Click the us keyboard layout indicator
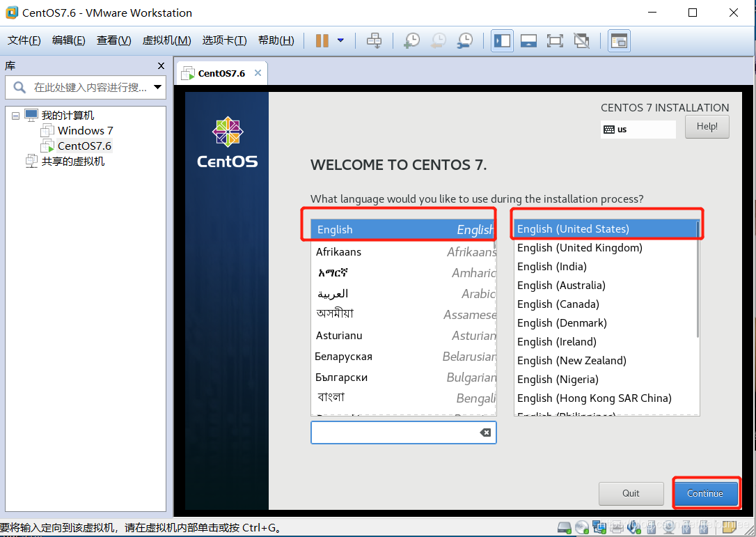This screenshot has width=756, height=537. (638, 130)
